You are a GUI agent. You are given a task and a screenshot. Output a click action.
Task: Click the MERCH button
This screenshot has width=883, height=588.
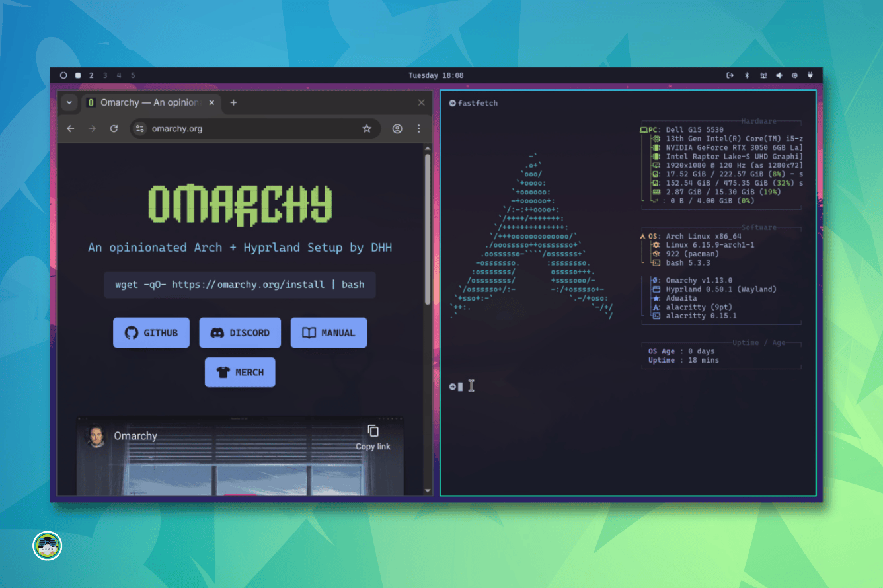[239, 372]
